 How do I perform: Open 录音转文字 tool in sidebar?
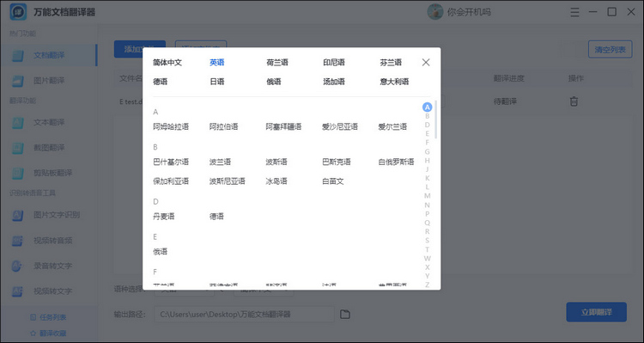click(49, 266)
